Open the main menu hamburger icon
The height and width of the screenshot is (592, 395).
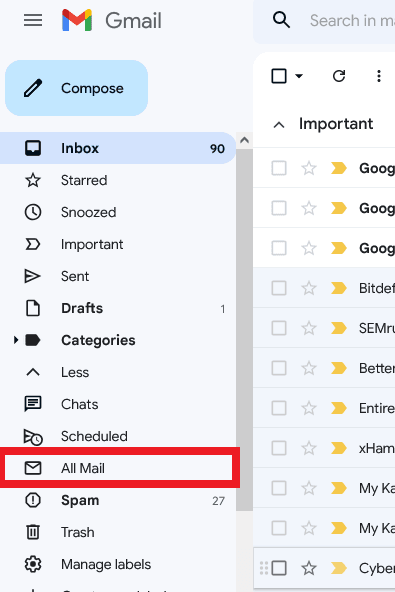33,20
